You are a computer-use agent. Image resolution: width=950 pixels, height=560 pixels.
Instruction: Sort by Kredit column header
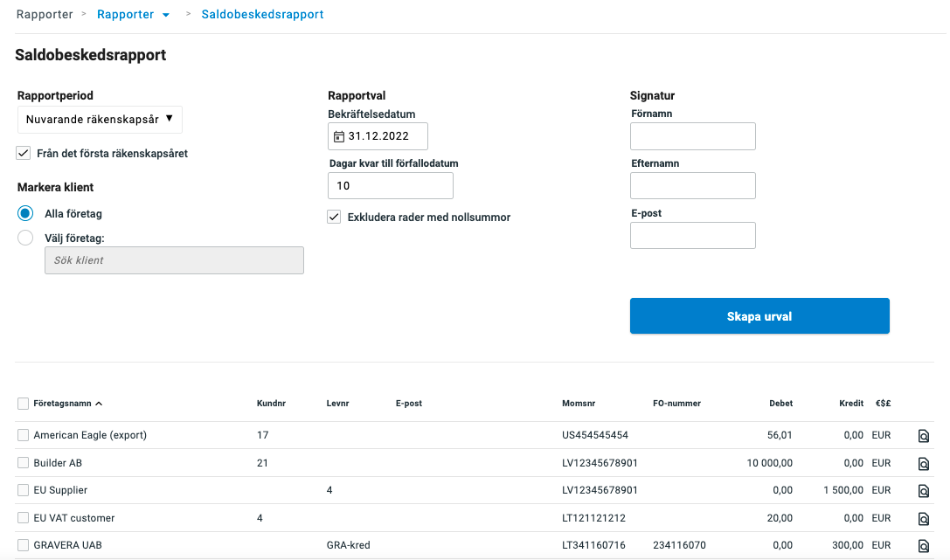[851, 404]
